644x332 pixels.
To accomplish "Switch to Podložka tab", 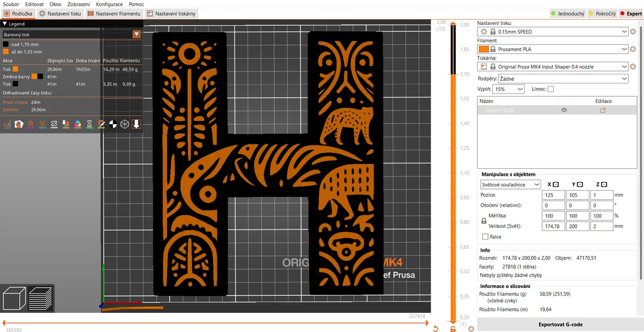I will click(x=18, y=13).
